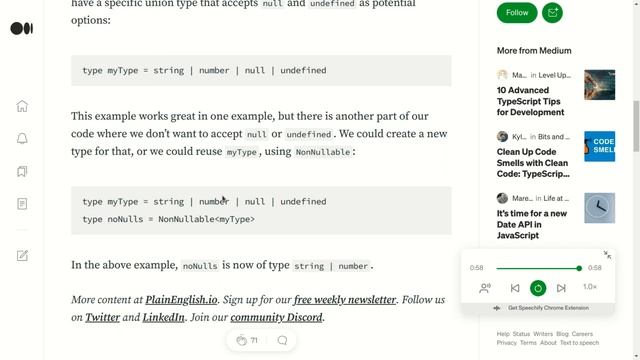Viewport: 640px width, 360px height.
Task: Toggle play on green Speechify button
Action: (538, 288)
